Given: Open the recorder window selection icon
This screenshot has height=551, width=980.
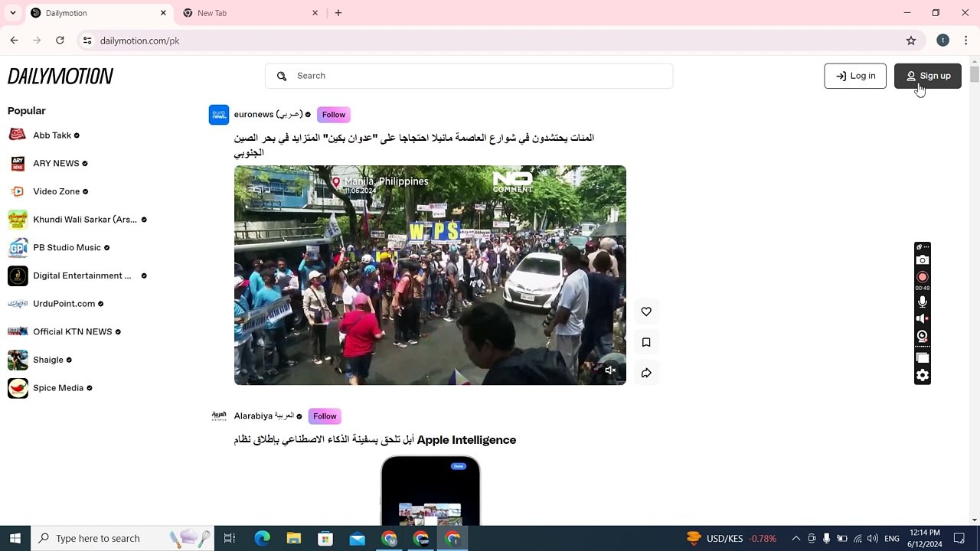Looking at the screenshot, I should point(923,357).
